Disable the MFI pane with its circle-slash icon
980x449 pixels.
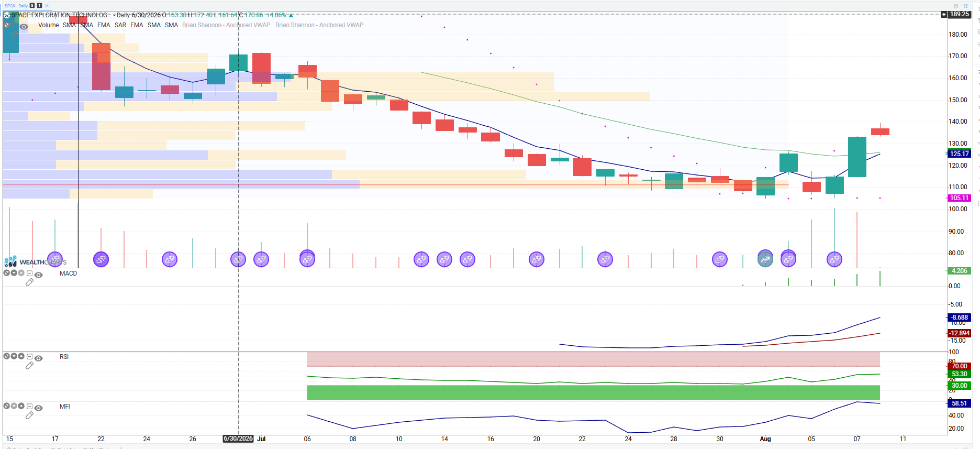click(x=7, y=406)
